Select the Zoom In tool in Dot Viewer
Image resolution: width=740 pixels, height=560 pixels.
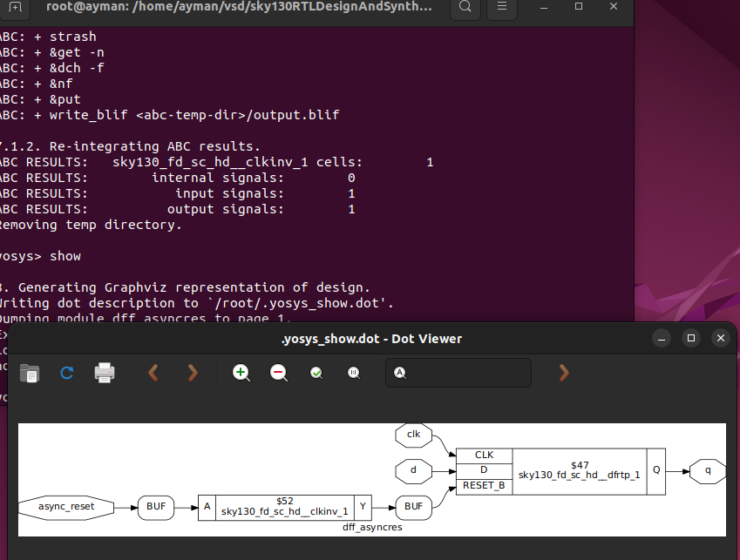(241, 373)
